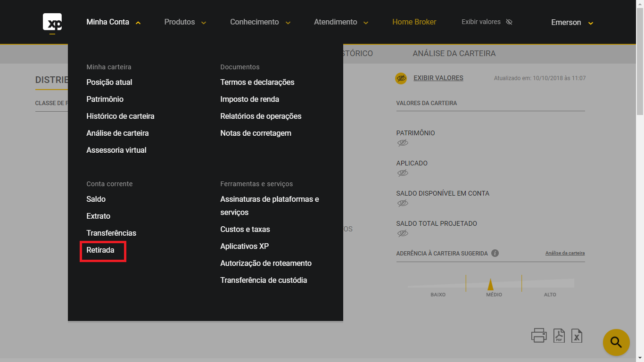This screenshot has height=362, width=644.
Task: Select Retirada menu item
Action: click(100, 250)
